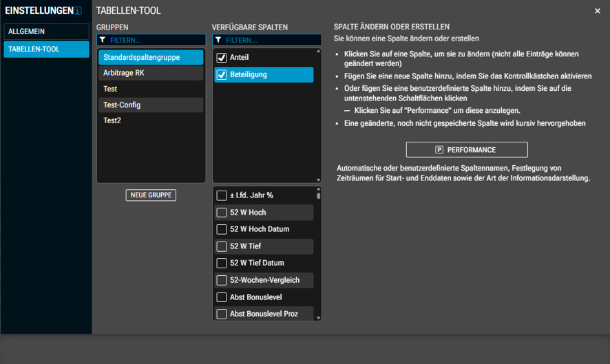Open the Allgemein settings tab
610x364 pixels.
(x=46, y=32)
